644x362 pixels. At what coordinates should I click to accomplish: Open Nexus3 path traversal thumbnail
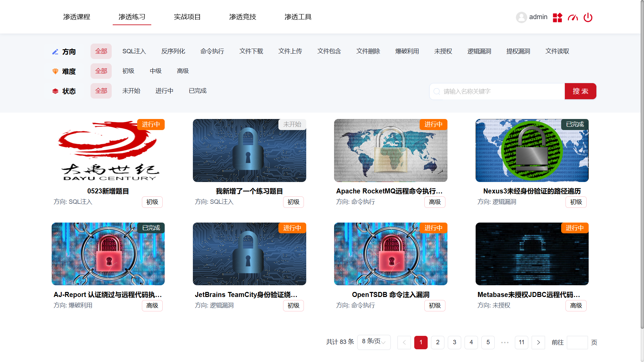(532, 150)
